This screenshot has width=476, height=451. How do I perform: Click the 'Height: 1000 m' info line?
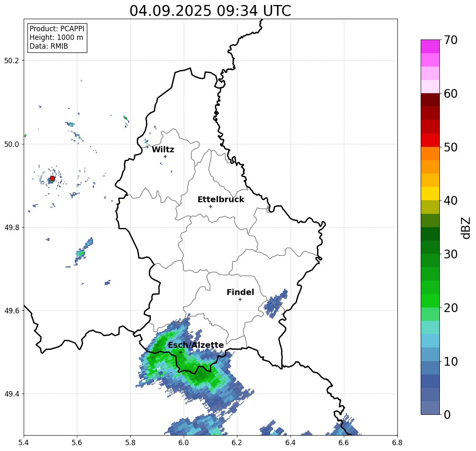56,37
